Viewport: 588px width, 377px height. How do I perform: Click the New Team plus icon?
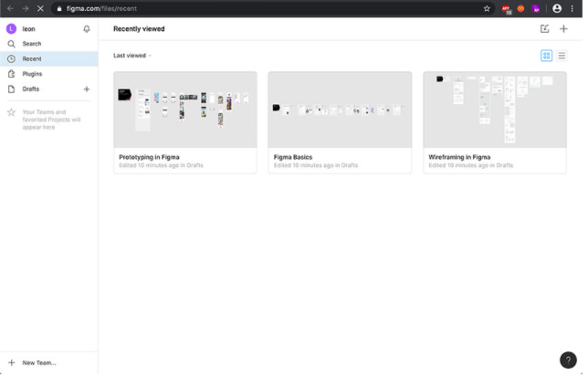pos(12,364)
